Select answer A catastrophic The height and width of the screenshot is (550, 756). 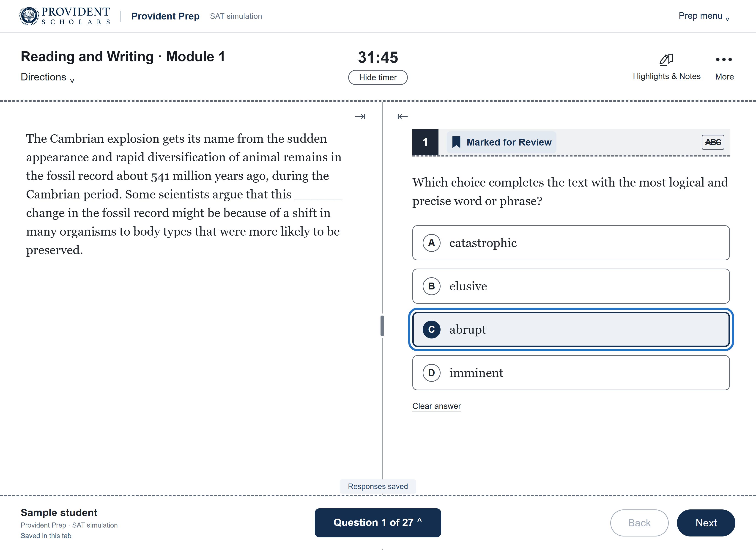(571, 243)
